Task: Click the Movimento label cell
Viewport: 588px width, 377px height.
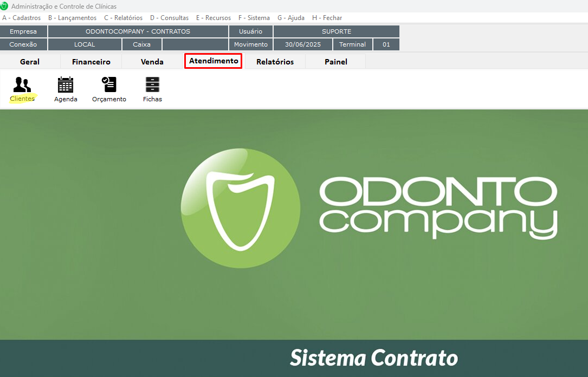Action: click(250, 44)
